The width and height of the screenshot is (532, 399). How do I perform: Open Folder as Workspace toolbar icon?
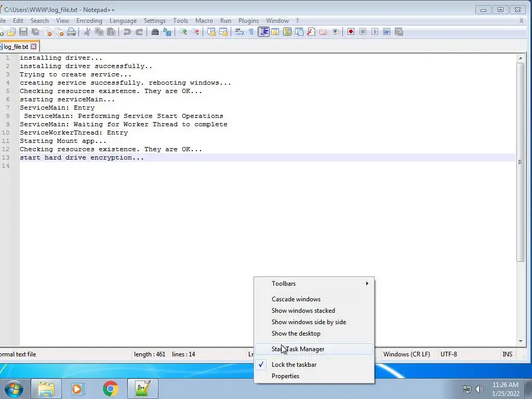(323, 32)
